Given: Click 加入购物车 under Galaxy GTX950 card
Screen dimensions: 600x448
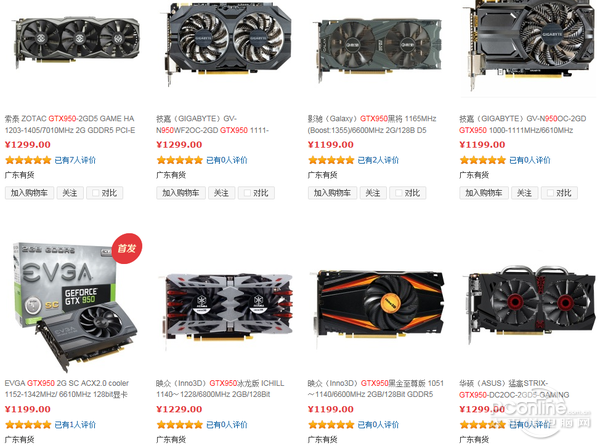Looking at the screenshot, I should (x=333, y=193).
